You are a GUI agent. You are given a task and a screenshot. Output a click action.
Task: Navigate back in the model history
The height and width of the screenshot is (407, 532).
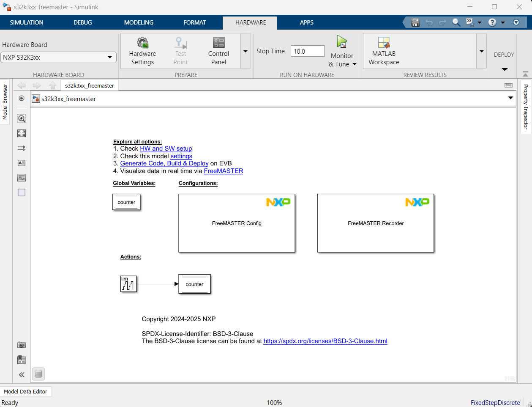(x=22, y=85)
